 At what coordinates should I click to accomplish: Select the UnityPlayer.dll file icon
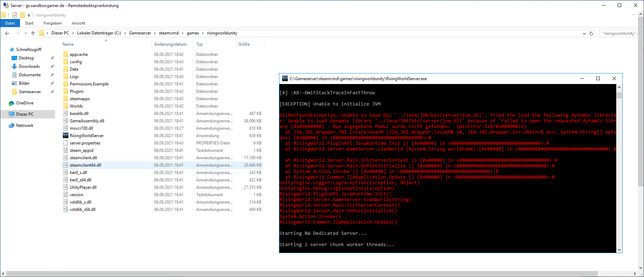tap(66, 187)
